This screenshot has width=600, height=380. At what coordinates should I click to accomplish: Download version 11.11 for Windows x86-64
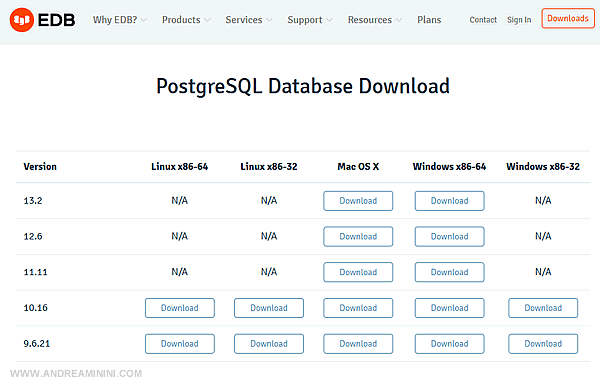[449, 272]
